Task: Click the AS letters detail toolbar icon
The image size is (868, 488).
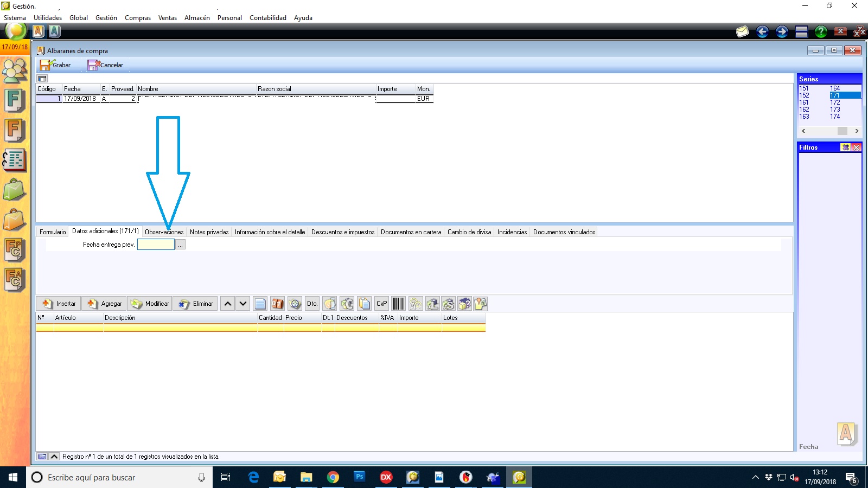Action: 448,304
